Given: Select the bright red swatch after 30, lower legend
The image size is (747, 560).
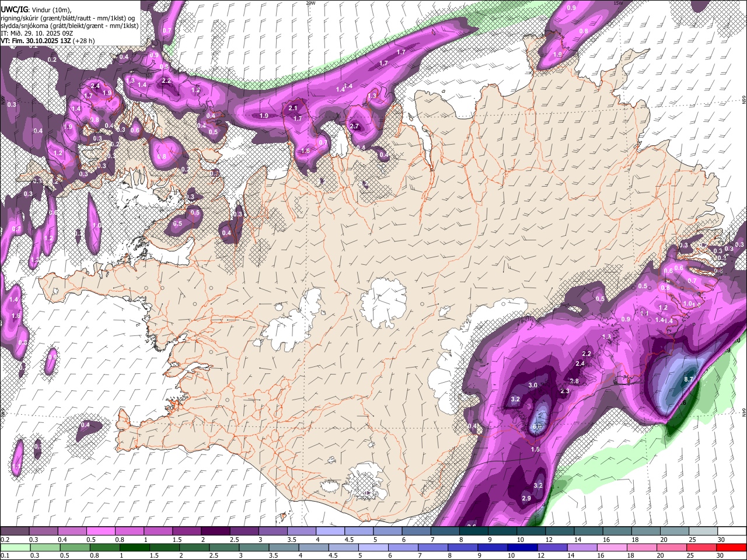Looking at the screenshot, I should tap(732, 548).
